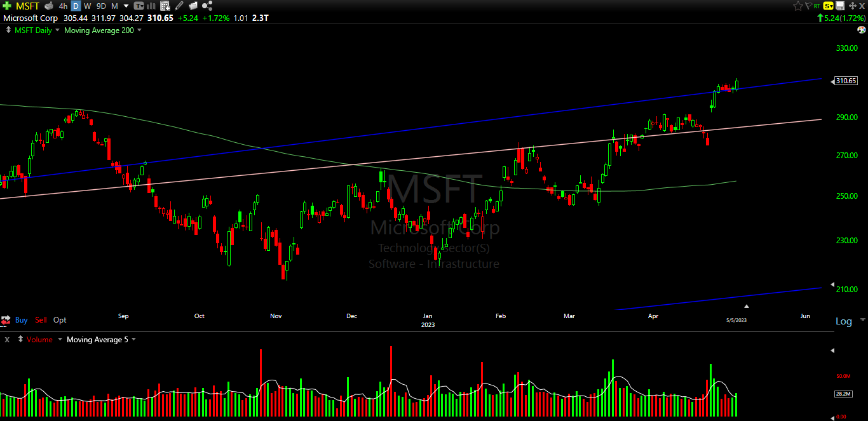This screenshot has width=868, height=421.
Task: Open the add indicator grid icon
Action: (165, 6)
